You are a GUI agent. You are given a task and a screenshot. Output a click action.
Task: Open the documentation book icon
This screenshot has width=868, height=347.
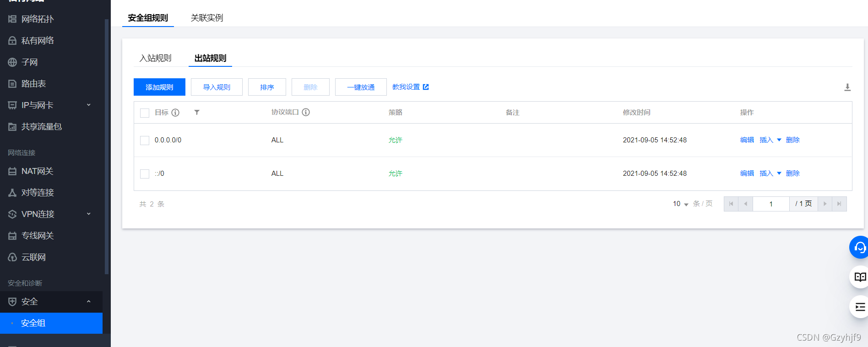(859, 277)
